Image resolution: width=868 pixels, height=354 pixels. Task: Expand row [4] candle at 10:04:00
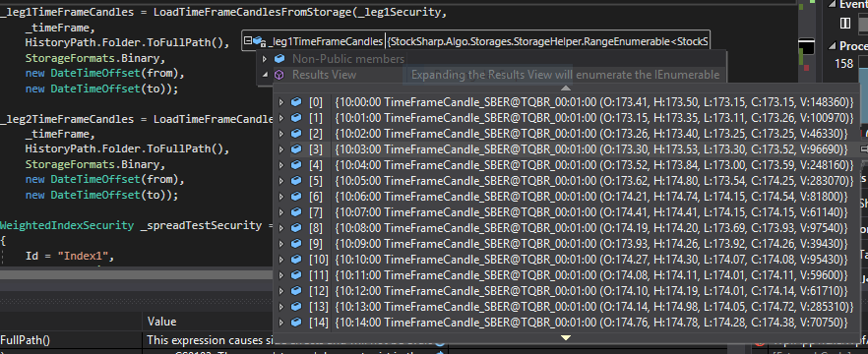point(281,165)
